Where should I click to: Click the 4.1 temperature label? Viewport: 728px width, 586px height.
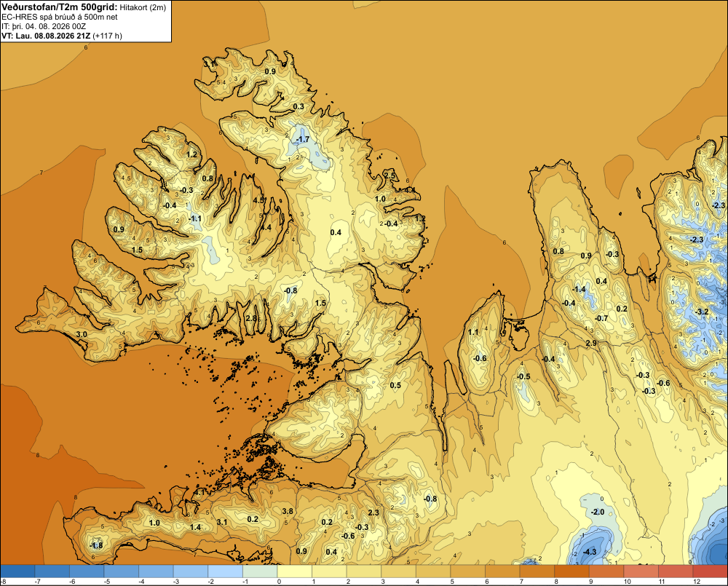pos(199,492)
